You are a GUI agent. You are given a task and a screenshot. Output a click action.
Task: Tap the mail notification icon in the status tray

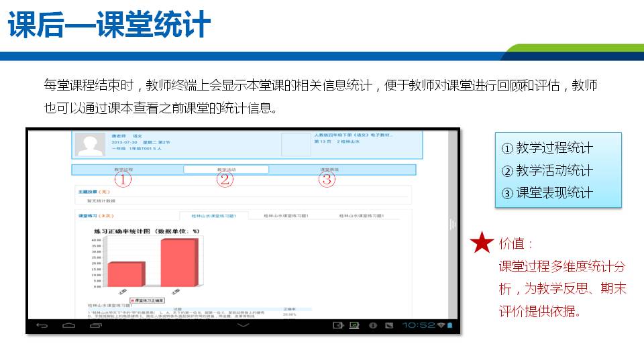[x=389, y=326]
